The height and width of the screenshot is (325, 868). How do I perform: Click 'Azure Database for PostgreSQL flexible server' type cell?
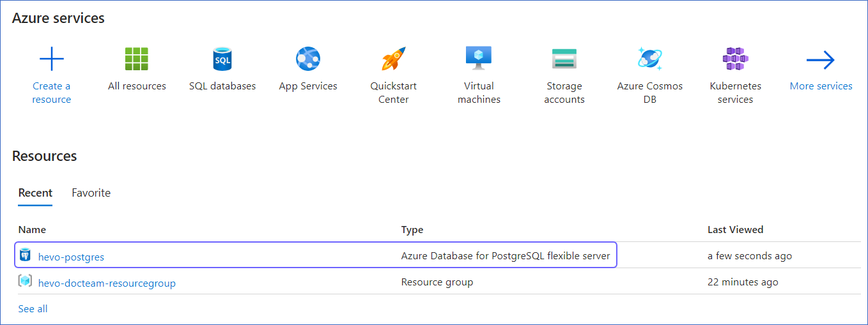506,256
